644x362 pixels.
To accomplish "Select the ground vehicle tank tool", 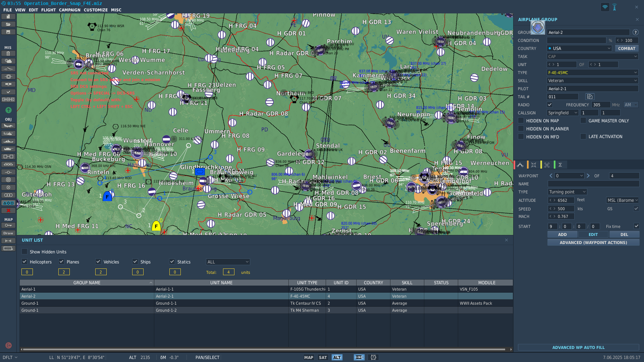I will coord(8,149).
